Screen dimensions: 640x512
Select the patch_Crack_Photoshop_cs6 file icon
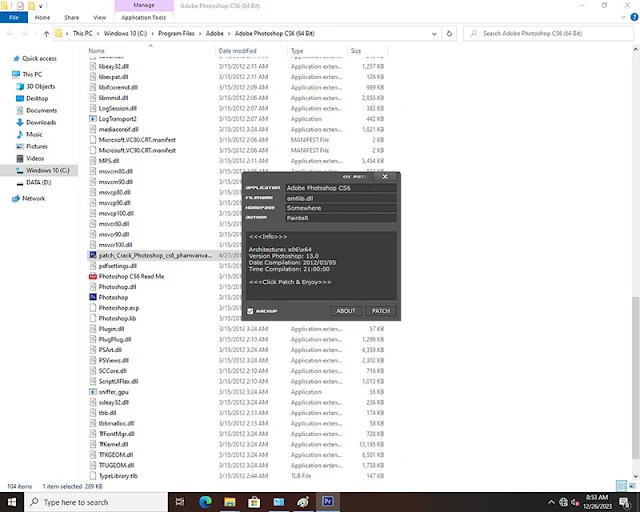[x=93, y=255]
